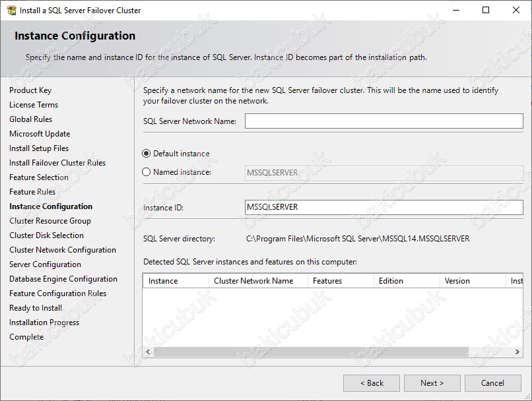
Task: Click the Next button
Action: pos(432,383)
